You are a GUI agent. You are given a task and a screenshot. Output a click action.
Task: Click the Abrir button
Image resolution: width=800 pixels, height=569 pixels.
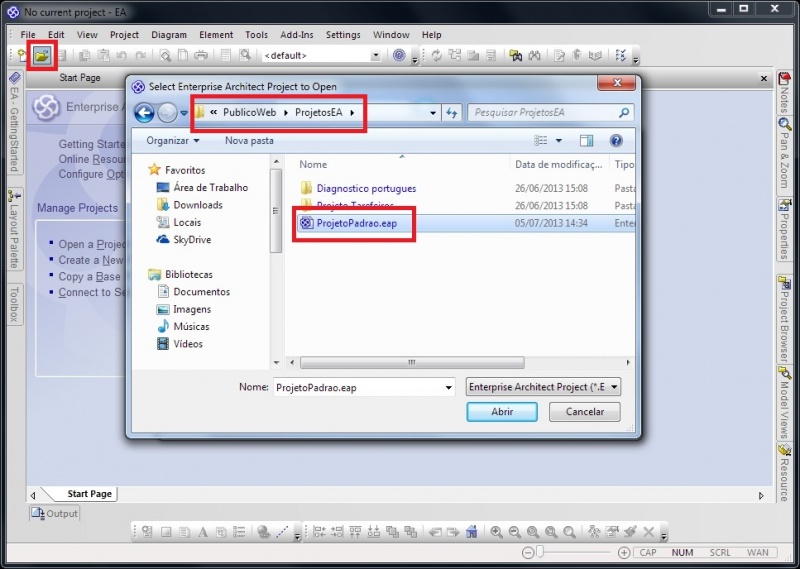[x=502, y=411]
